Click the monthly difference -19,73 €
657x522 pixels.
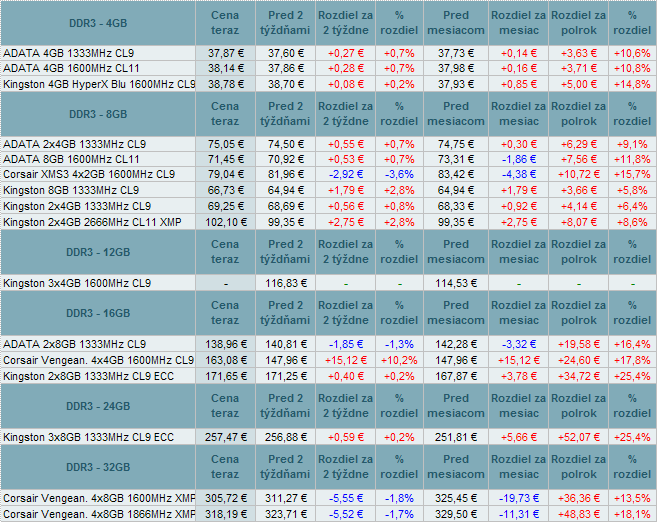pyautogui.click(x=519, y=499)
